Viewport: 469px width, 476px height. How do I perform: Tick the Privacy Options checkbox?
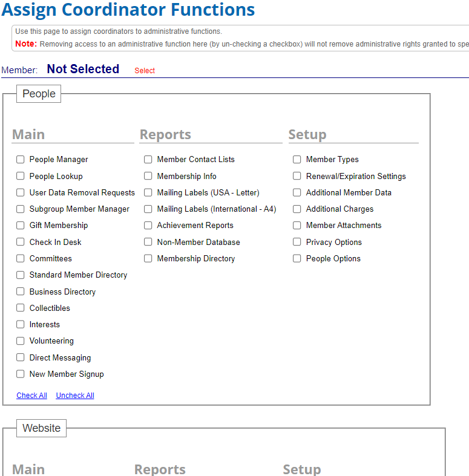tap(297, 242)
